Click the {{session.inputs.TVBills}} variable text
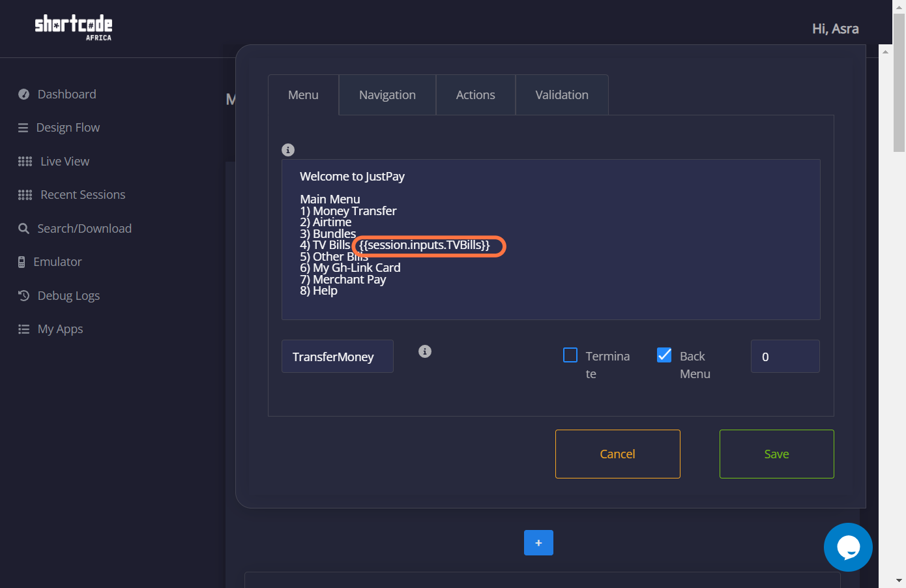Screen dimensions: 906x588 424,245
